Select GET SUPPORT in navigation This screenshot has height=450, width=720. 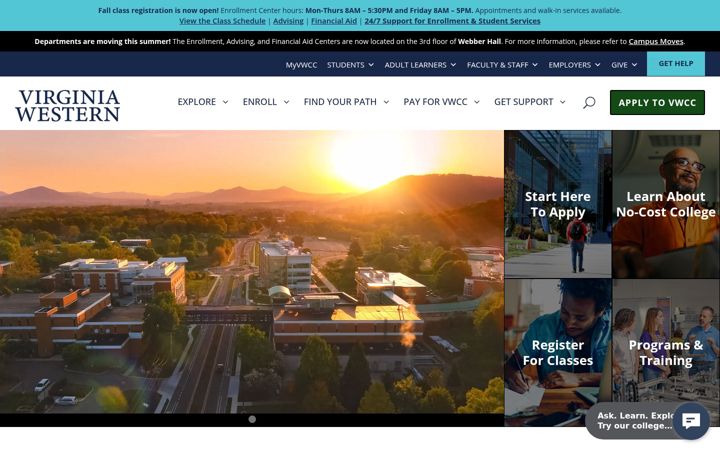tap(523, 102)
